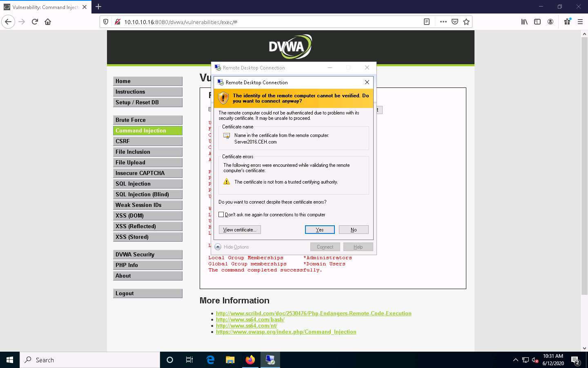Open Reader View for this page

coord(426,22)
